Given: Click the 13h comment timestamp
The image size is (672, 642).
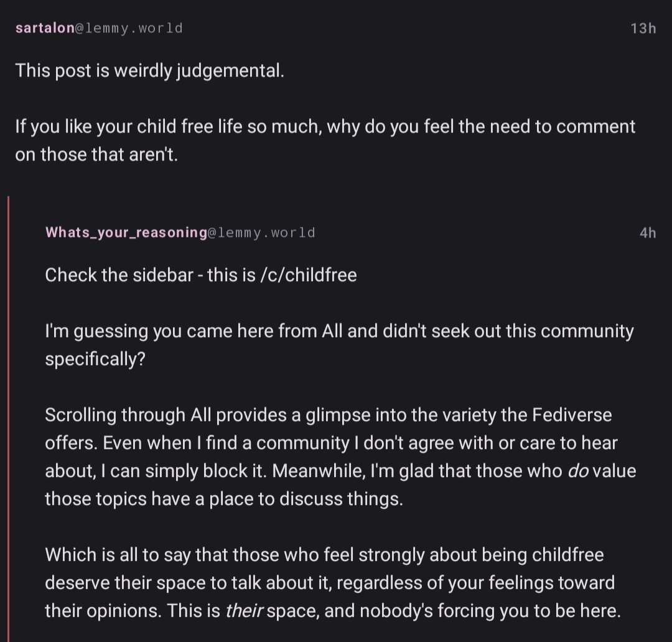Looking at the screenshot, I should [x=643, y=28].
